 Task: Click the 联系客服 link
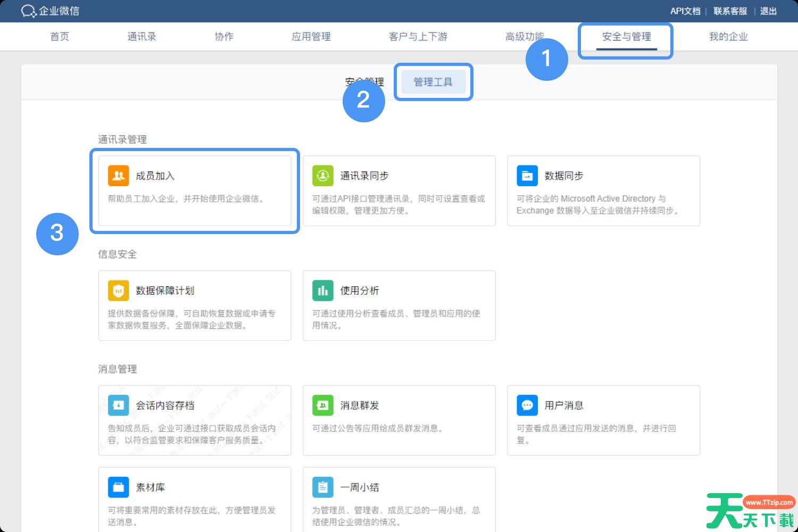[730, 11]
